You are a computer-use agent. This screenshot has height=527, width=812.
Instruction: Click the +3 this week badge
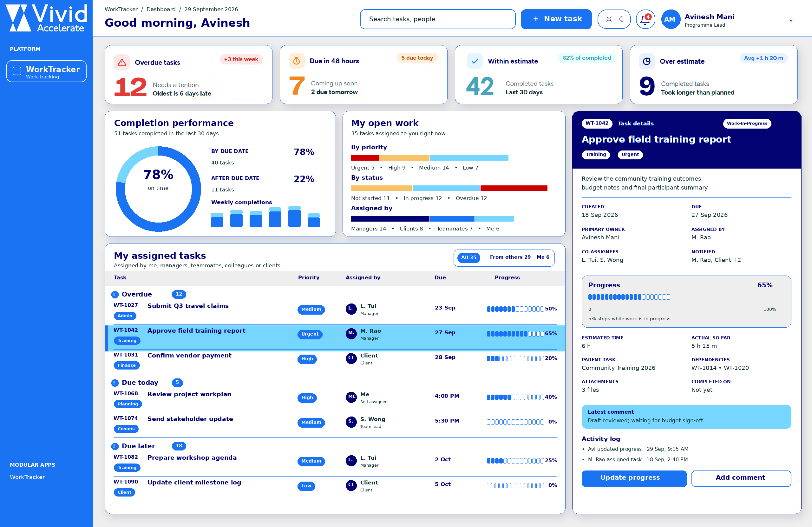(241, 59)
